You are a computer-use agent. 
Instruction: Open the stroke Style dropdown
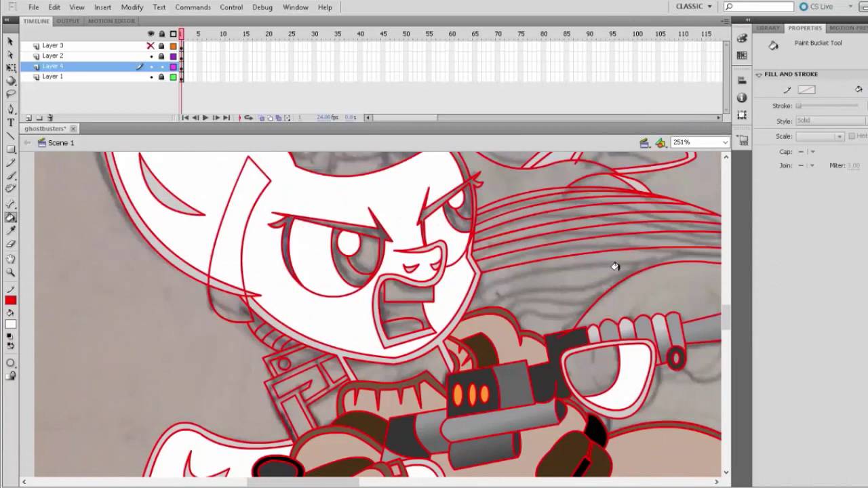(831, 121)
